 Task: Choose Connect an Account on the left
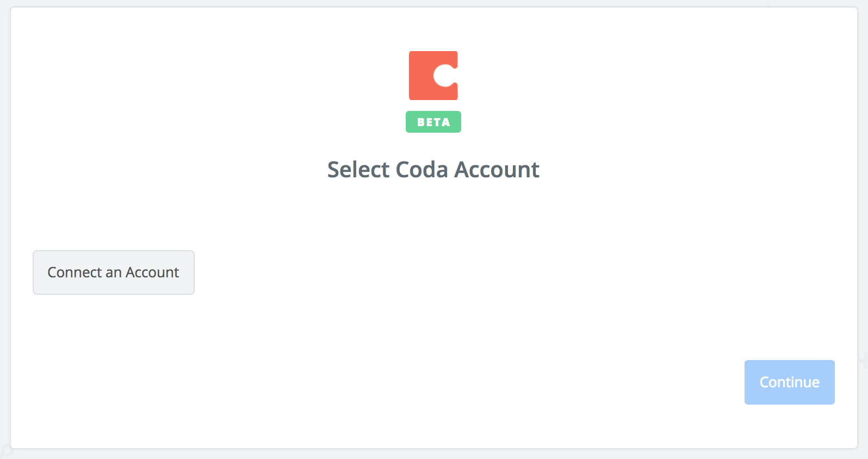(114, 272)
